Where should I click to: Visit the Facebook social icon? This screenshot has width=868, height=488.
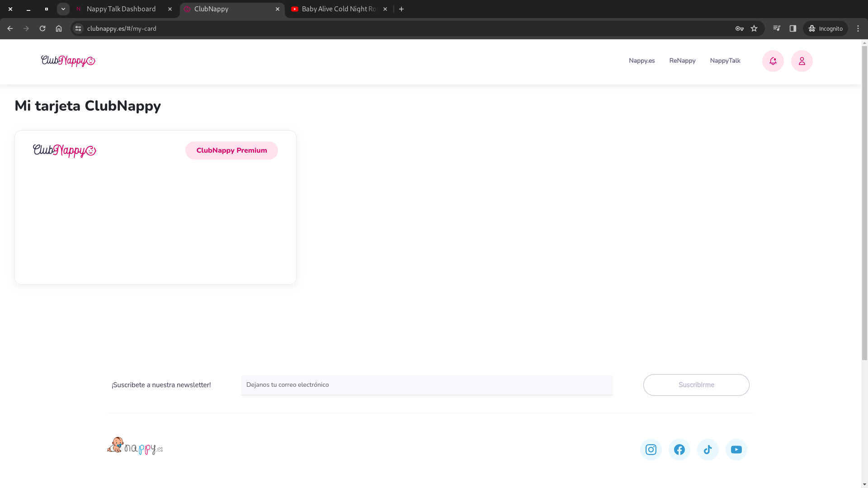tap(679, 450)
